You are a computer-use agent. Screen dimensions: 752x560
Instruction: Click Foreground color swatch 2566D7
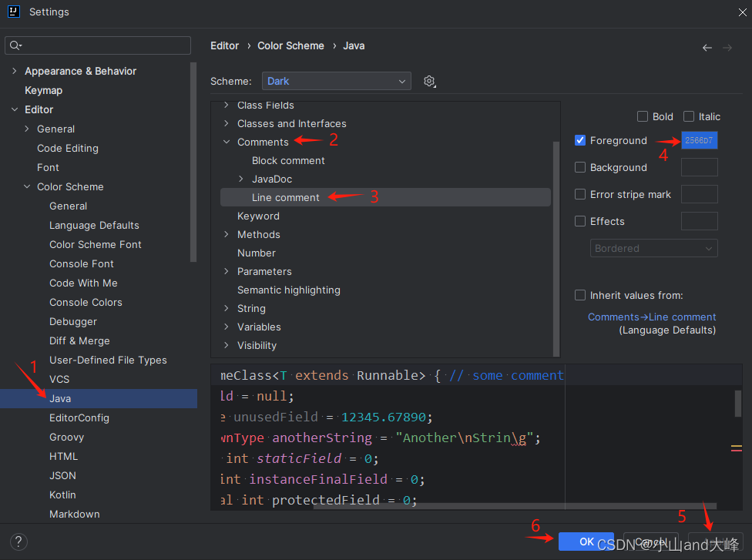[x=700, y=140]
